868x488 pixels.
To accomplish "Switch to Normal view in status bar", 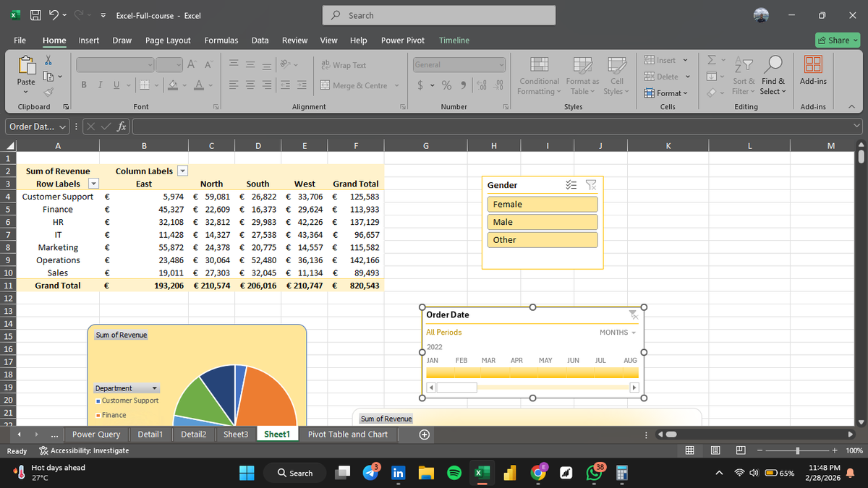I will click(689, 450).
